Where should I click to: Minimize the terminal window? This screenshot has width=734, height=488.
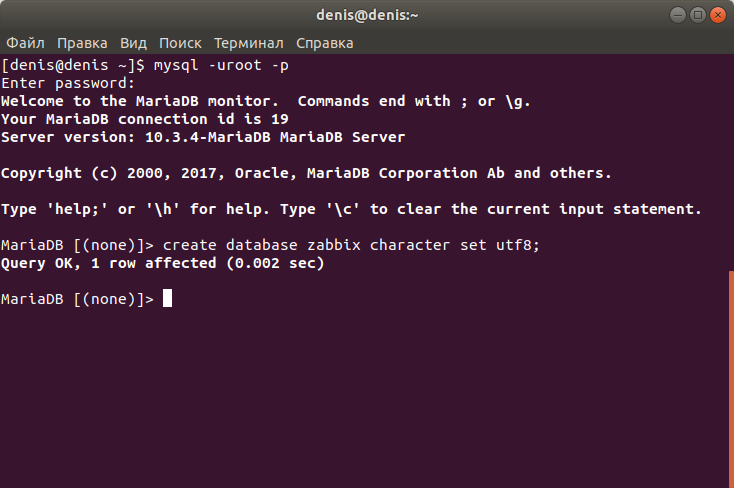pos(677,15)
